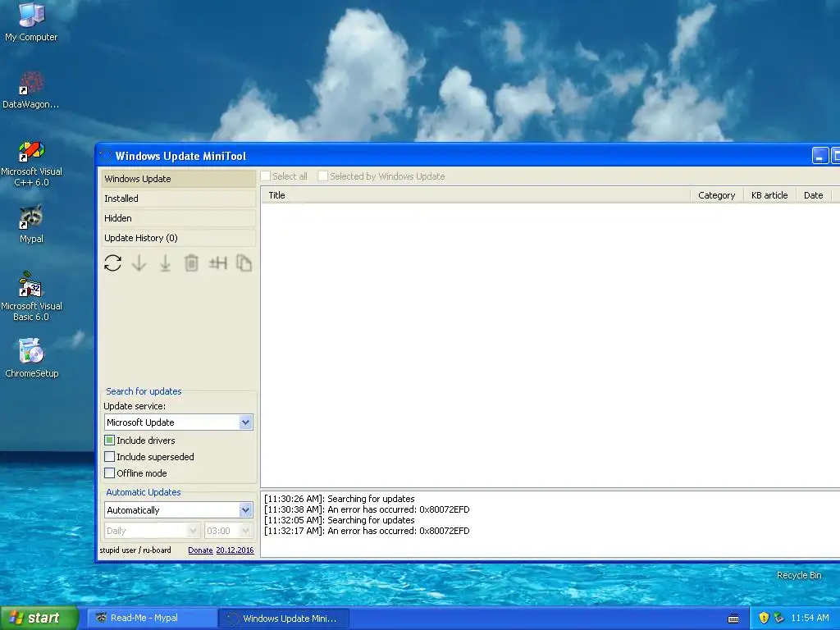Click log line at 11:30:38 AM error
Image resolution: width=840 pixels, height=630 pixels.
[x=367, y=509]
